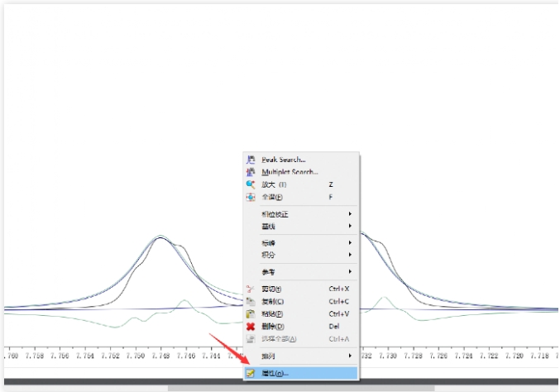Screen dimensions: 560x392
Task: Open 属性 via its pencil icon
Action: click(x=250, y=374)
